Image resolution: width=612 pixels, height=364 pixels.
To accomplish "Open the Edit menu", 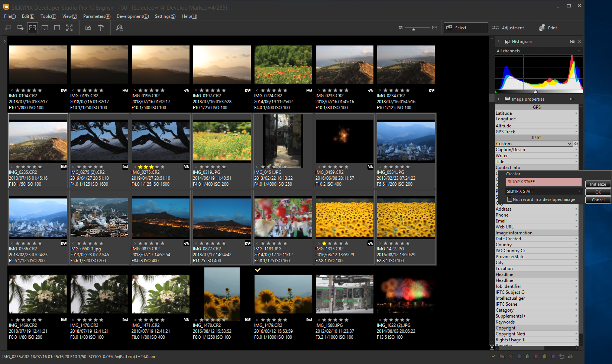I will [28, 16].
